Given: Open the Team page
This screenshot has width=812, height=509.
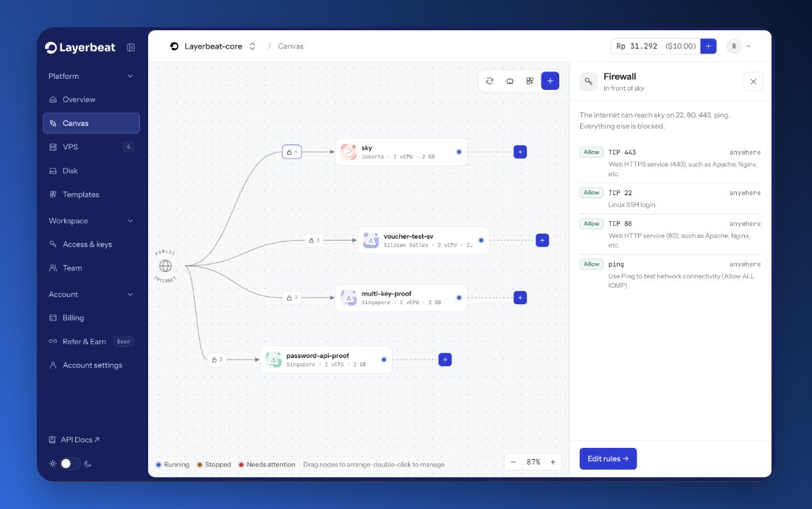Looking at the screenshot, I should point(91,268).
